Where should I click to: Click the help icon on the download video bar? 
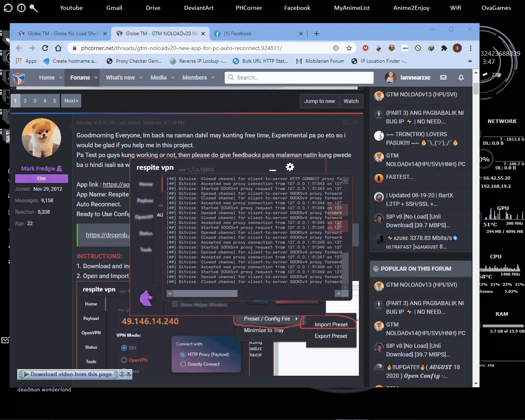(122, 374)
